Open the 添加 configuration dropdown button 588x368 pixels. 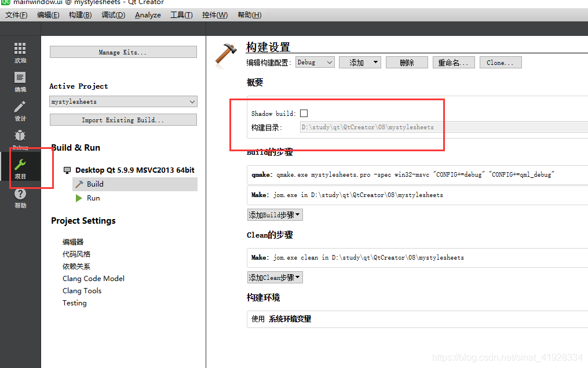(x=360, y=62)
